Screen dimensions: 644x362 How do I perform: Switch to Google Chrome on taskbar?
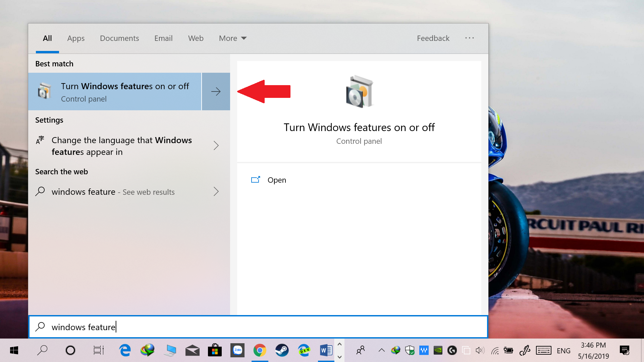pos(260,351)
